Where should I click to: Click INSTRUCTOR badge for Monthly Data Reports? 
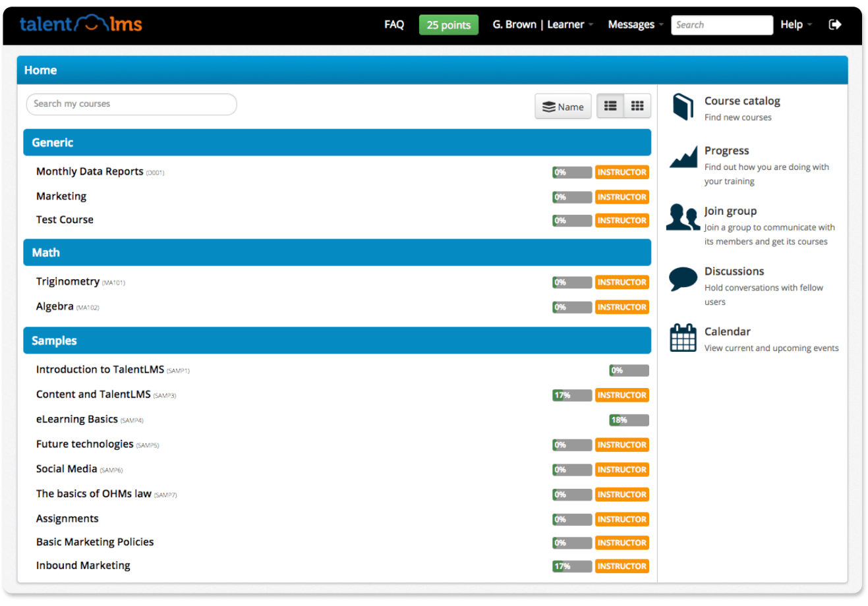622,173
